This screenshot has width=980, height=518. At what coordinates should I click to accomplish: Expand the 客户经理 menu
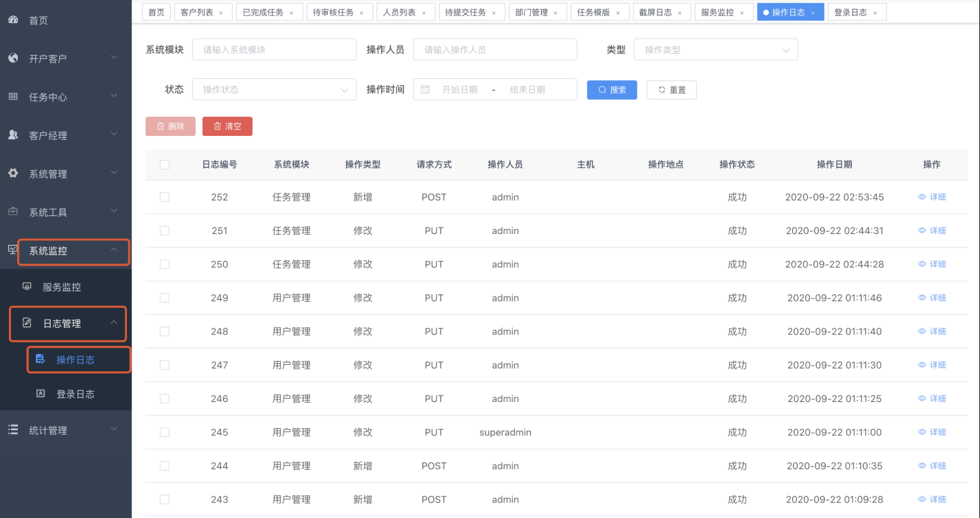(65, 135)
